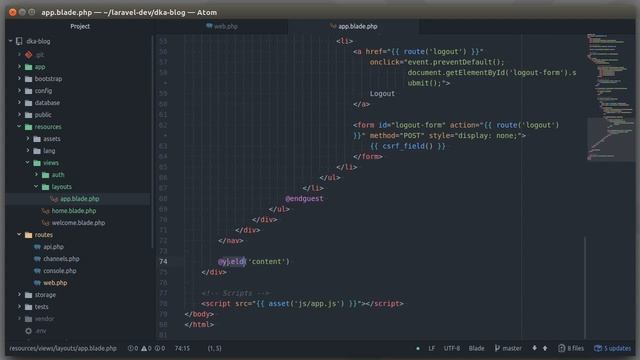Expand the bootstrap folder chevron
Image resolution: width=640 pixels, height=360 pixels.
click(19, 78)
